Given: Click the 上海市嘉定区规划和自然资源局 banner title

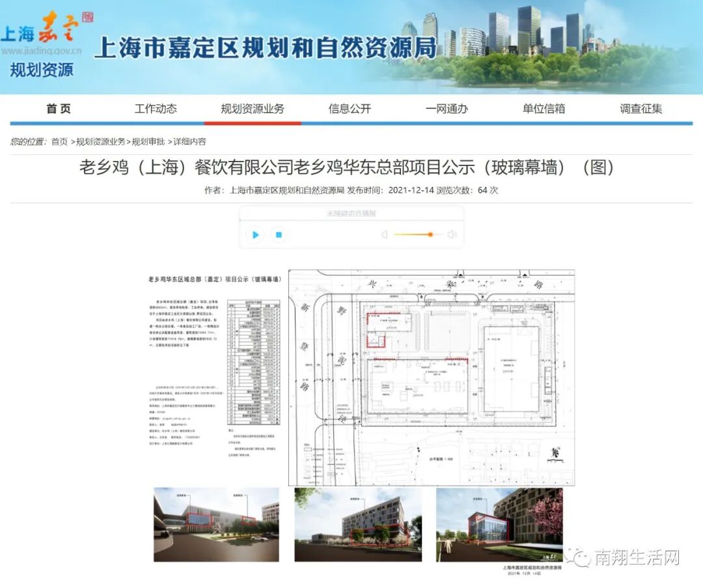Looking at the screenshot, I should coord(266,48).
